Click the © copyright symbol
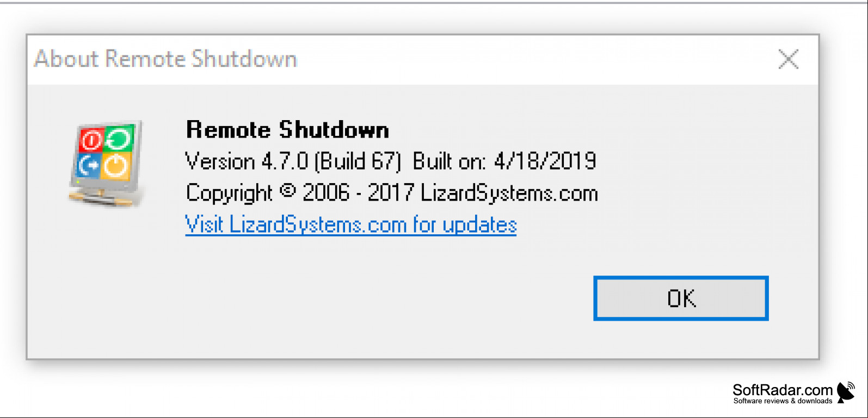The width and height of the screenshot is (868, 418). tap(288, 191)
